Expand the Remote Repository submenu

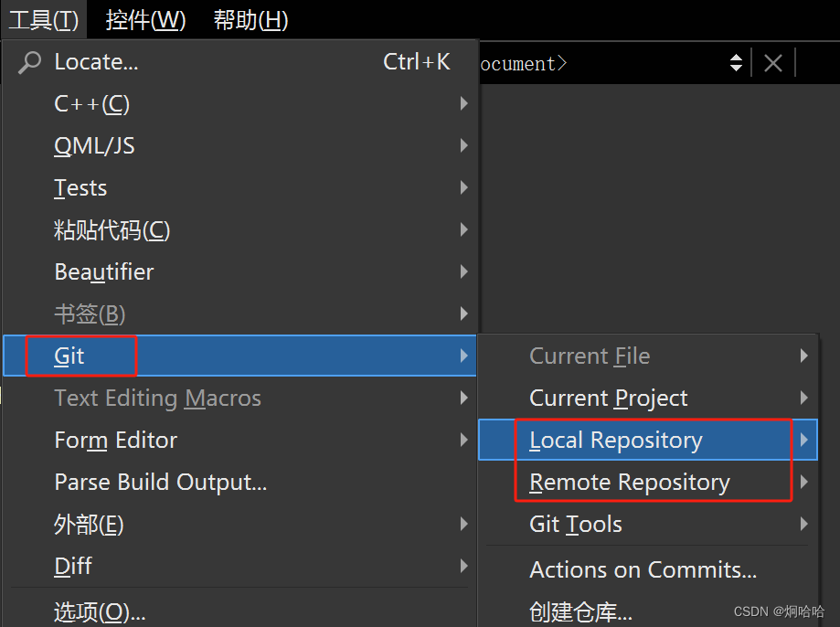[x=631, y=482]
